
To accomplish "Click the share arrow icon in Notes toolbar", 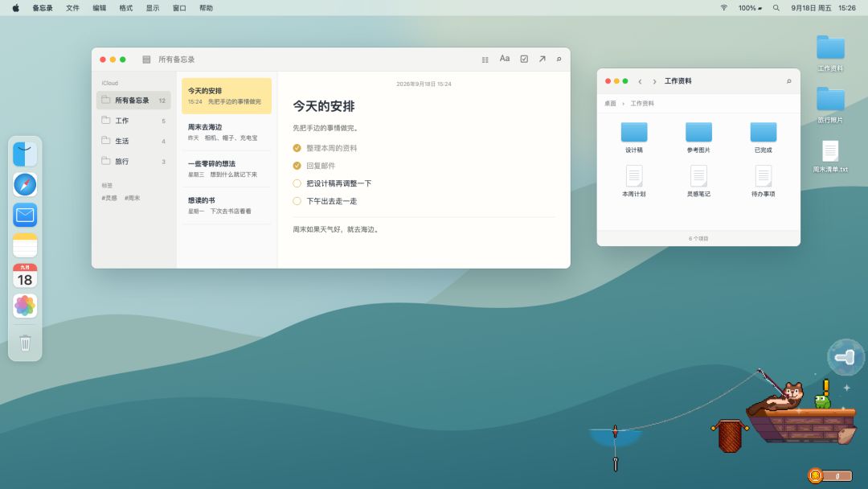I will [x=542, y=59].
